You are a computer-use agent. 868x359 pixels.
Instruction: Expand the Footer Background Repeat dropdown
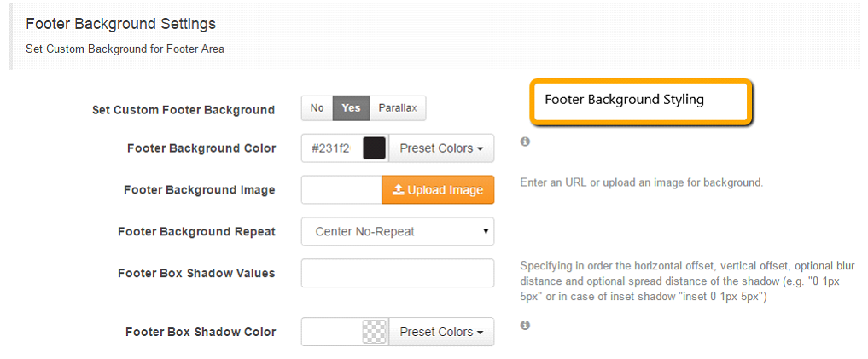point(398,231)
